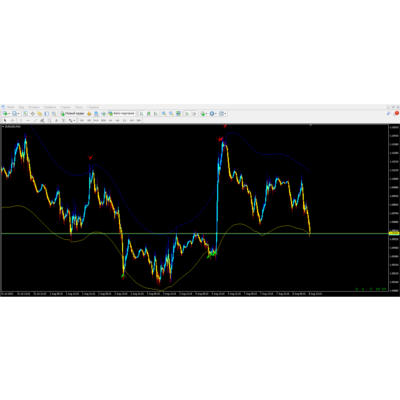This screenshot has width=400, height=400.
Task: Open the Data Window icon
Action: click(x=32, y=113)
